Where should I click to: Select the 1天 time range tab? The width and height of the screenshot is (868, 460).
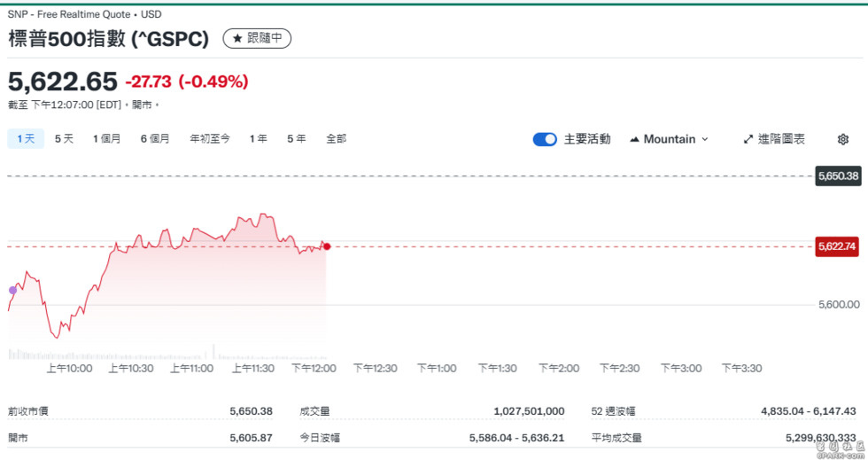[x=26, y=138]
